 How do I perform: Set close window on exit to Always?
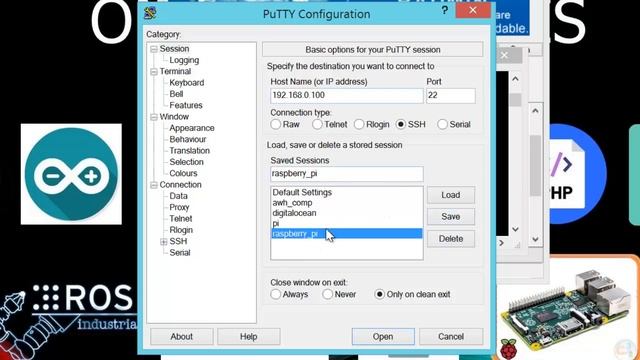(x=276, y=294)
